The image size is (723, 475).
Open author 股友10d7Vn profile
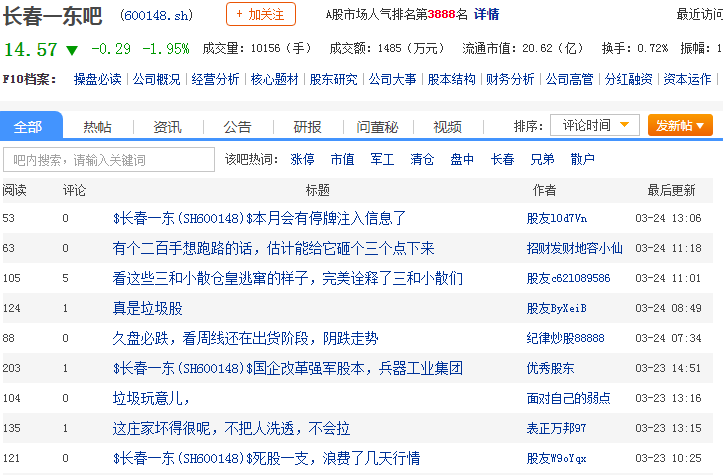[557, 218]
